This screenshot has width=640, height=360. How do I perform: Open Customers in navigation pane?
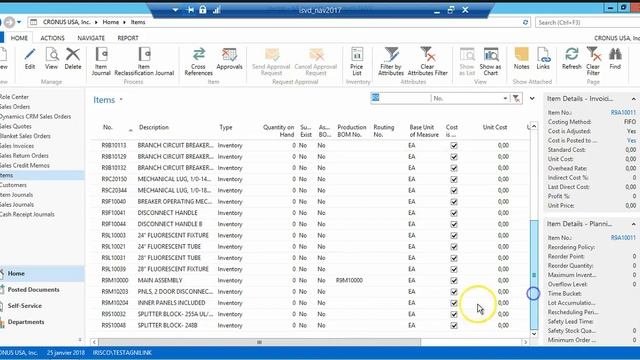(13, 185)
